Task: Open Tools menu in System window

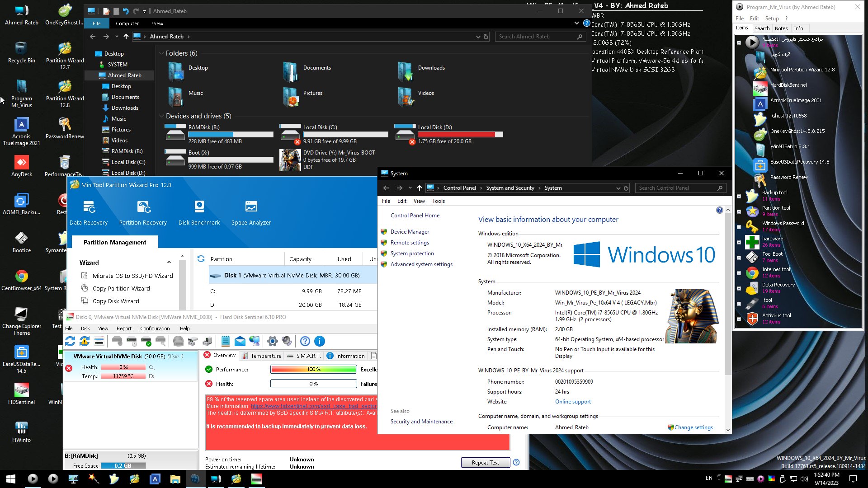Action: tap(439, 201)
